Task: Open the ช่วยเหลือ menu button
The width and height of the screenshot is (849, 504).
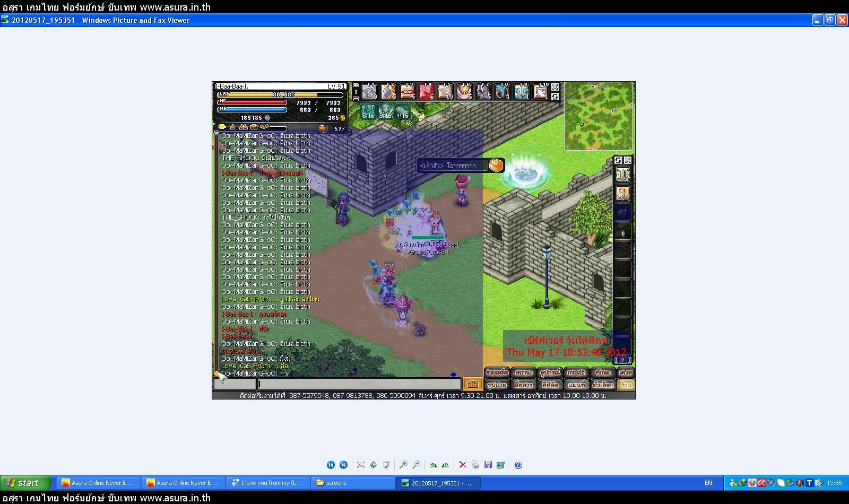Action: click(x=497, y=372)
